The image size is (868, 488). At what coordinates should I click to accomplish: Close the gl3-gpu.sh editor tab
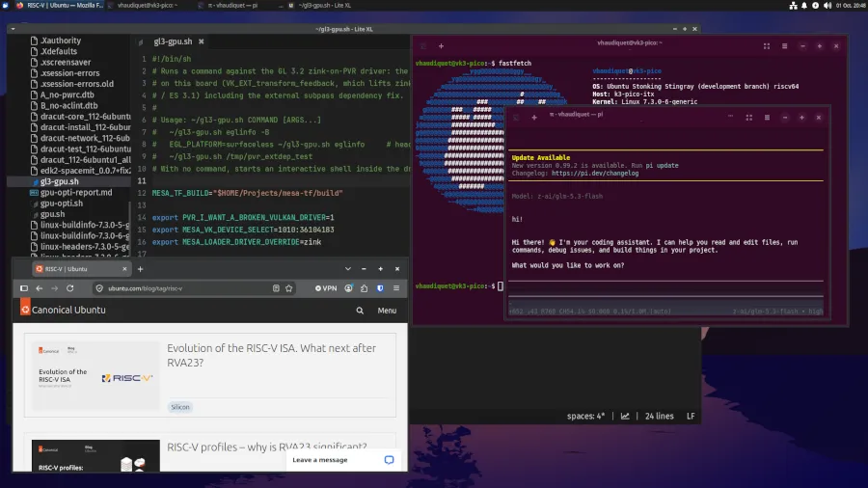point(201,41)
